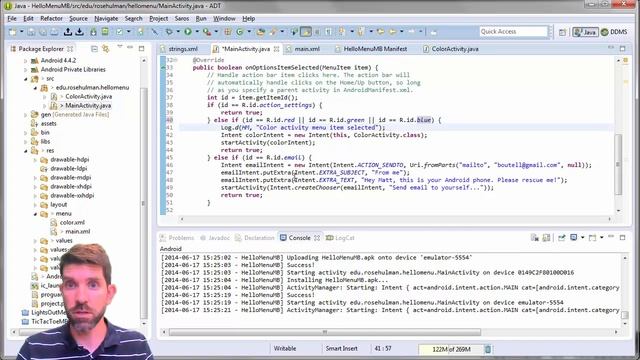Collapse all in Package Explorer

(94, 49)
